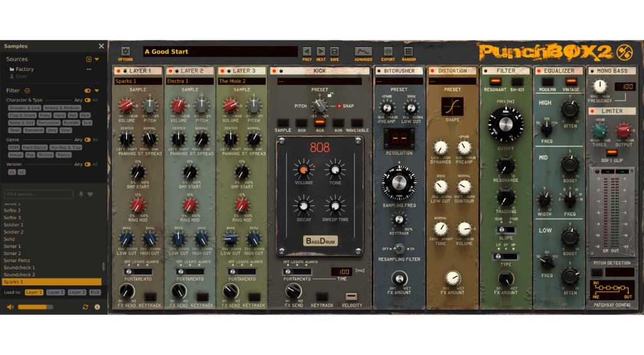Toggle the kick pitch Snap LED
This screenshot has height=355, width=644.
click(x=339, y=106)
